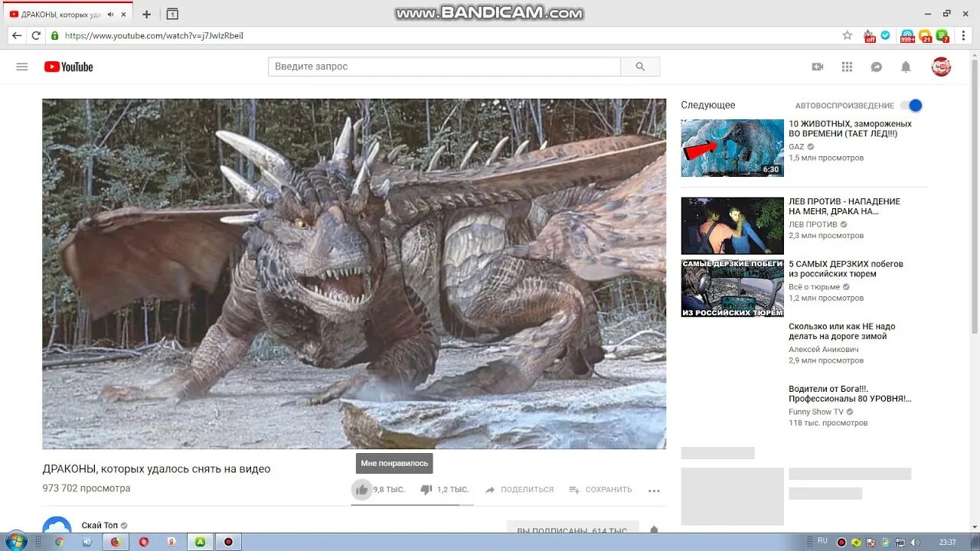Open the messages share bubble icon

[x=877, y=67]
